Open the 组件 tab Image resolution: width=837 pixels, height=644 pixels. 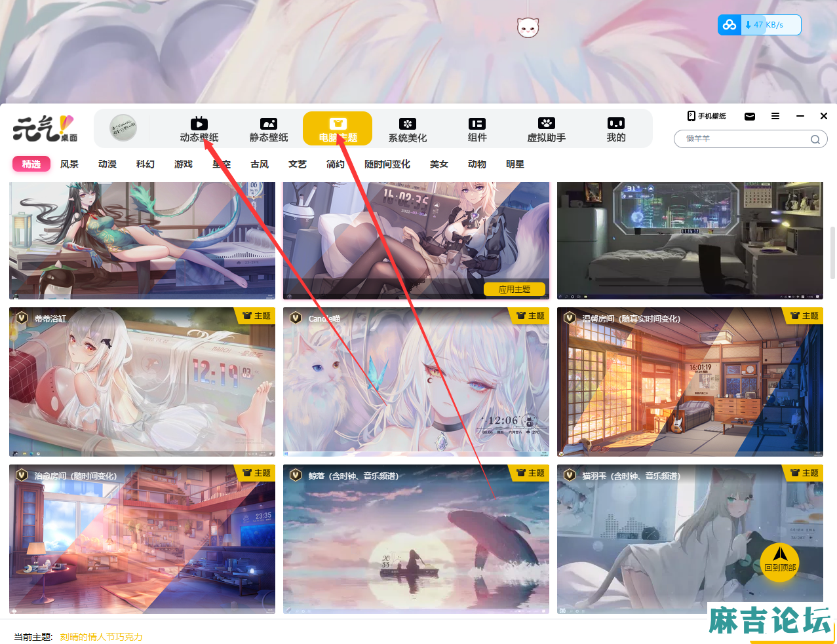477,129
